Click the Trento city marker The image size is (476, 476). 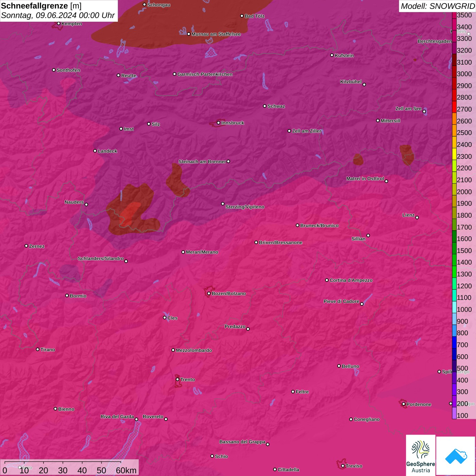(x=177, y=379)
